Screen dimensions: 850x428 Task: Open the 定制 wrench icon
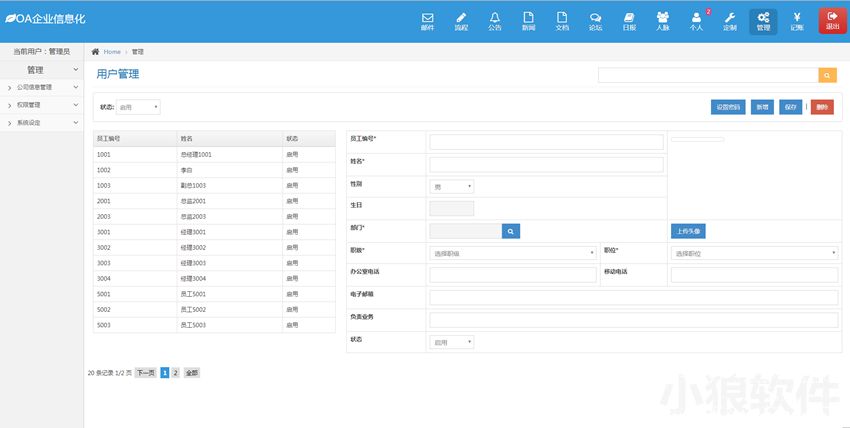click(730, 21)
